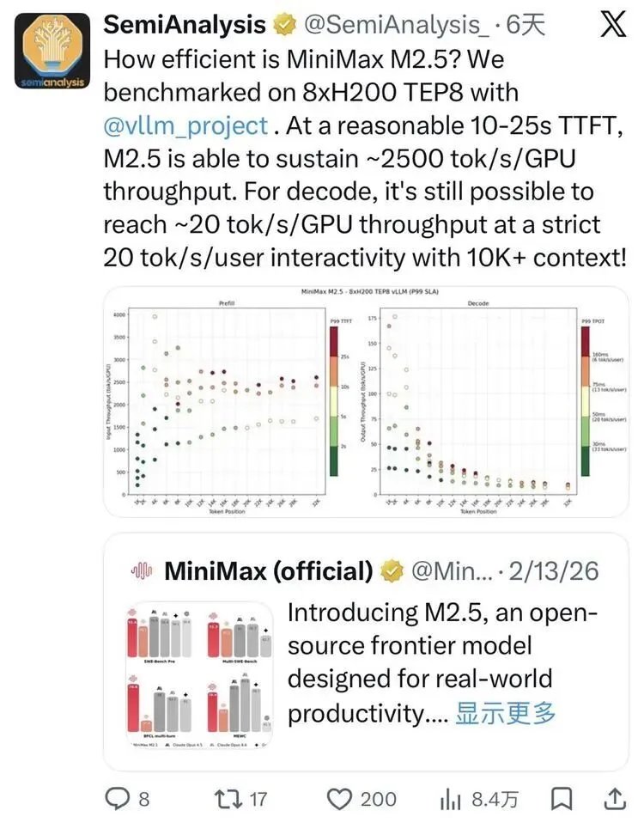Click SemiAnalysis verified badge
Screen dimensions: 644x829
pos(285,26)
